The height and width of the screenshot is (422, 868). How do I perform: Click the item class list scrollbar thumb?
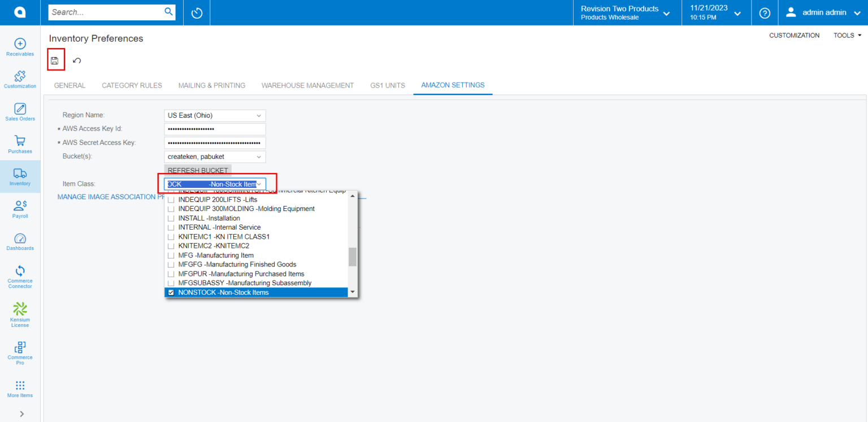(353, 256)
